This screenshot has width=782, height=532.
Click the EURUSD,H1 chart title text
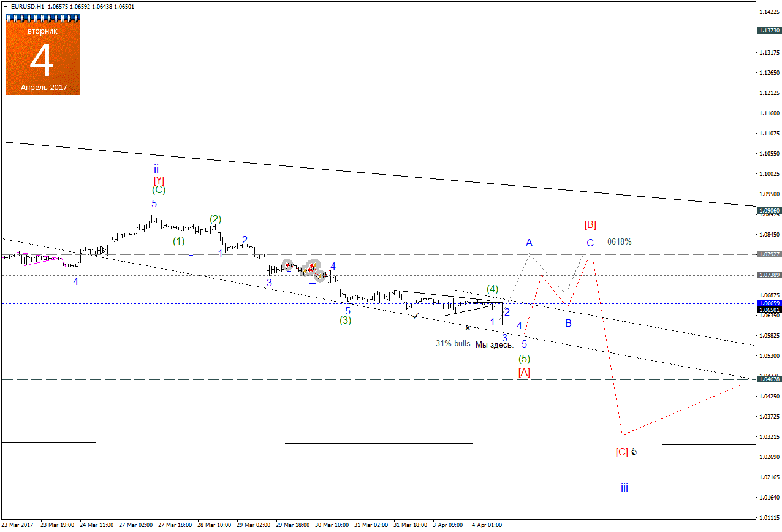click(x=28, y=6)
